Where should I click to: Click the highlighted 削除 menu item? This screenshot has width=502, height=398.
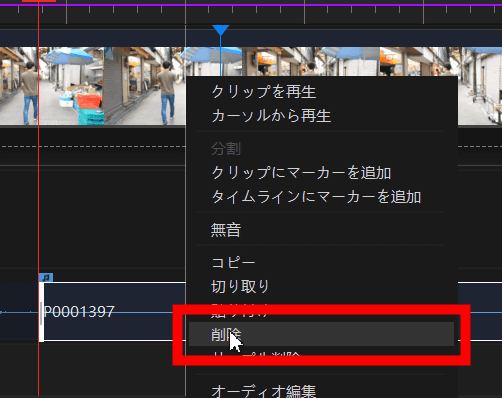pyautogui.click(x=321, y=334)
